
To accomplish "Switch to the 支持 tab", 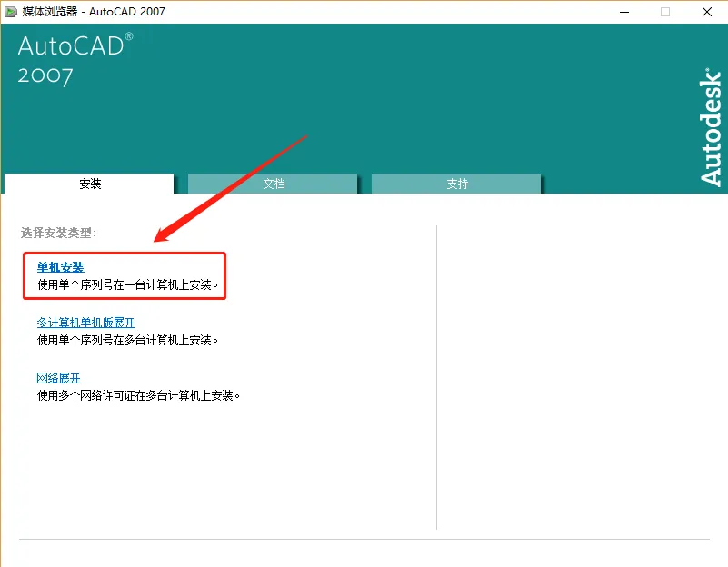I will click(x=456, y=184).
